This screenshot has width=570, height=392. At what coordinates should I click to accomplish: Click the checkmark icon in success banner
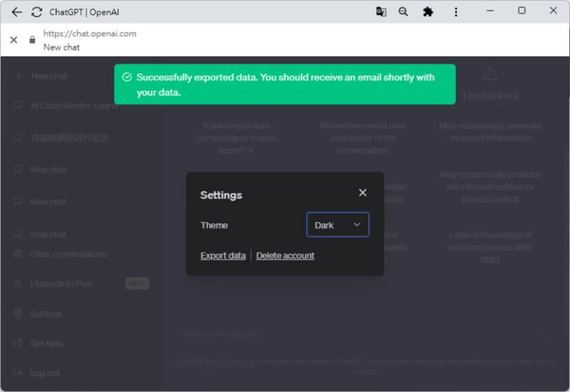pyautogui.click(x=127, y=77)
